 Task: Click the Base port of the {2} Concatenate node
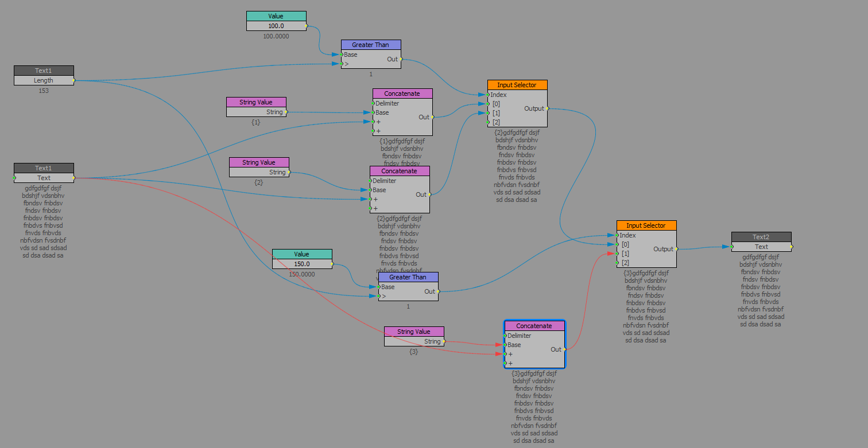(370, 190)
